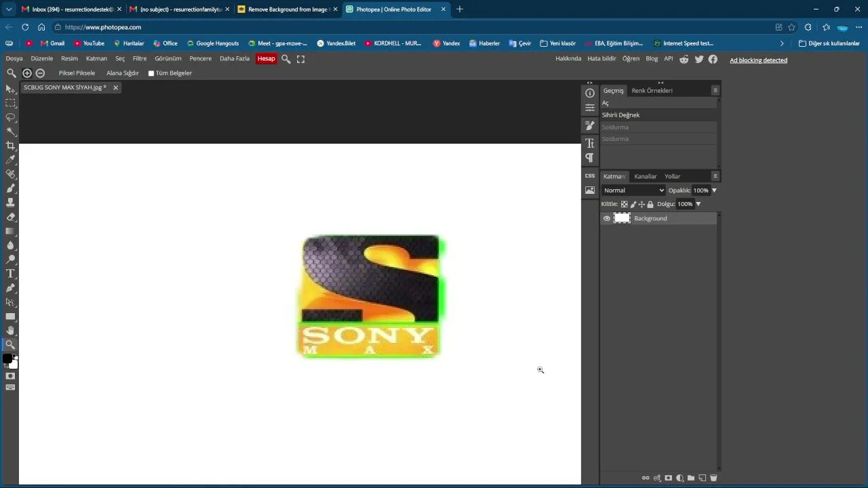Click the Alana Sığdır button

tap(122, 73)
